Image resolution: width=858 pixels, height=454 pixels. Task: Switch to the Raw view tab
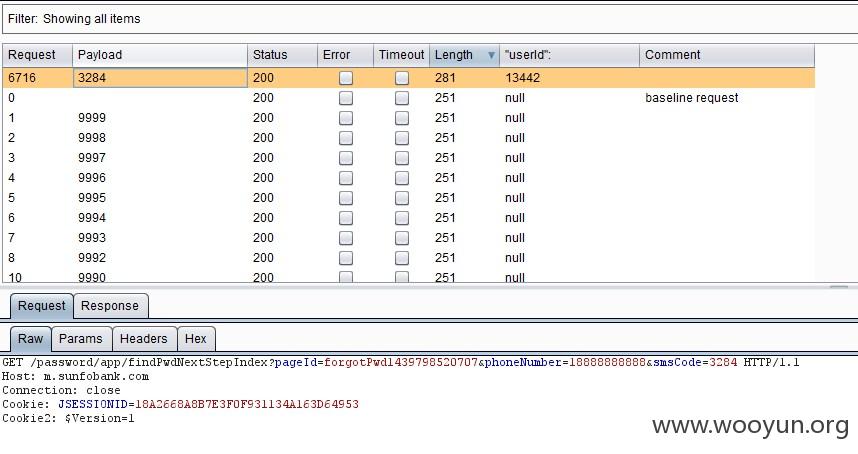click(x=31, y=339)
